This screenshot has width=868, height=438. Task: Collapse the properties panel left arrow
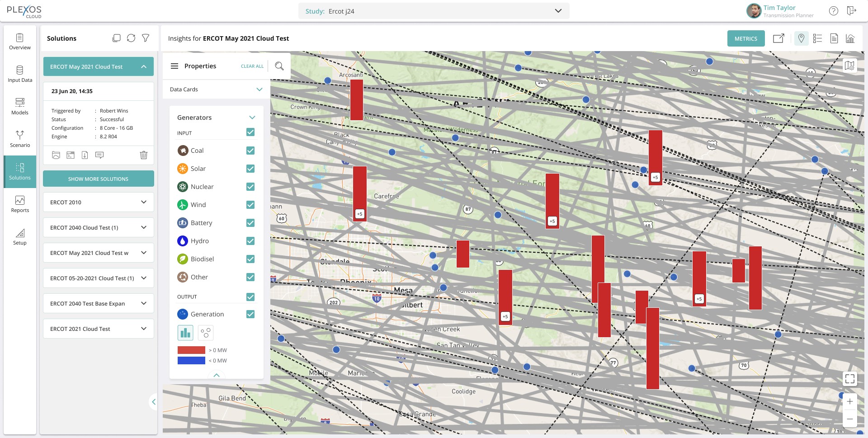coord(154,402)
